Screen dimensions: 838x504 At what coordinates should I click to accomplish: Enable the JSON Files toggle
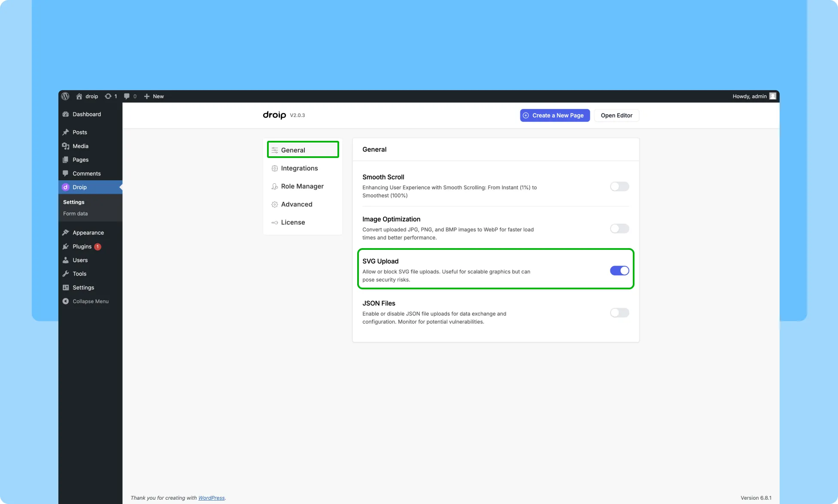point(619,313)
